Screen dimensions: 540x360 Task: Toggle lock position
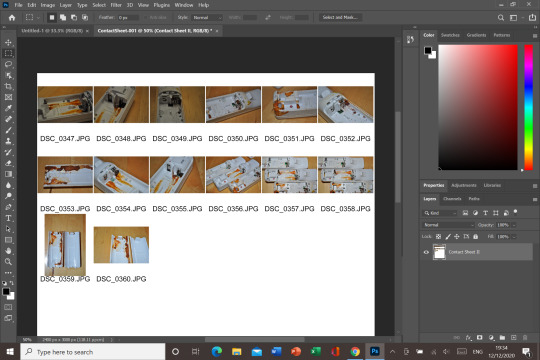[x=457, y=237]
